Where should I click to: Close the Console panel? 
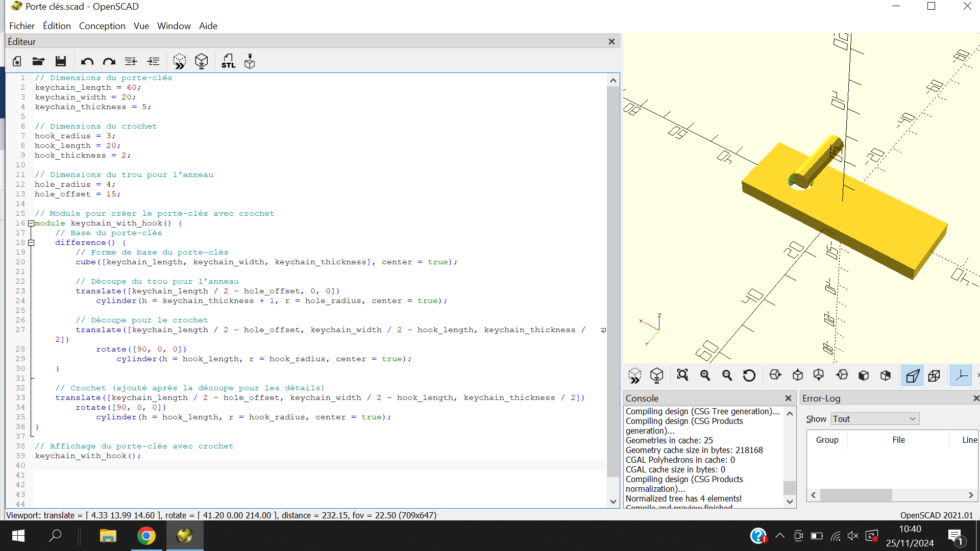pos(788,398)
